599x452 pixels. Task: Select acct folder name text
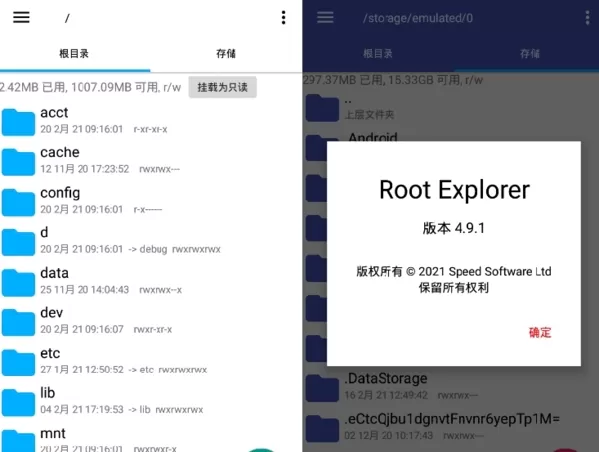tap(54, 113)
